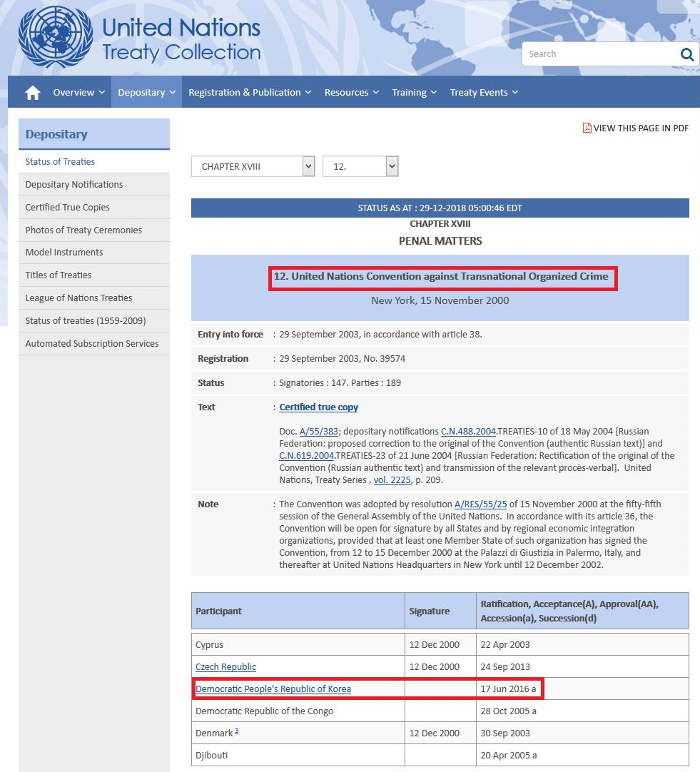The height and width of the screenshot is (772, 700).
Task: Expand the Overview menu
Action: pyautogui.click(x=78, y=93)
